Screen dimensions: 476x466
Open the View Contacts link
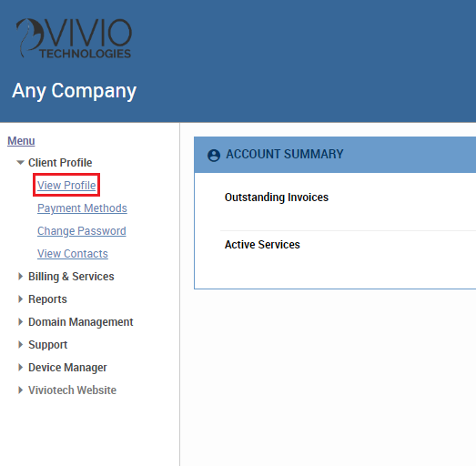point(73,254)
